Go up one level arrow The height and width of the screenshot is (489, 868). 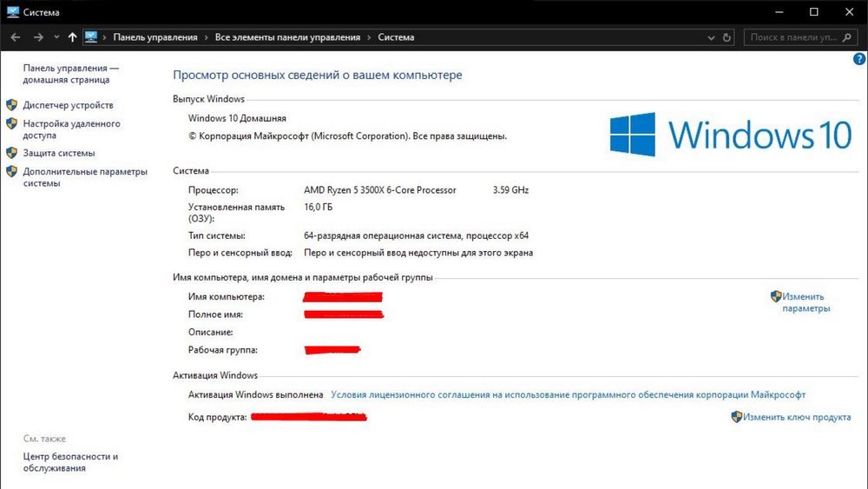pos(73,37)
